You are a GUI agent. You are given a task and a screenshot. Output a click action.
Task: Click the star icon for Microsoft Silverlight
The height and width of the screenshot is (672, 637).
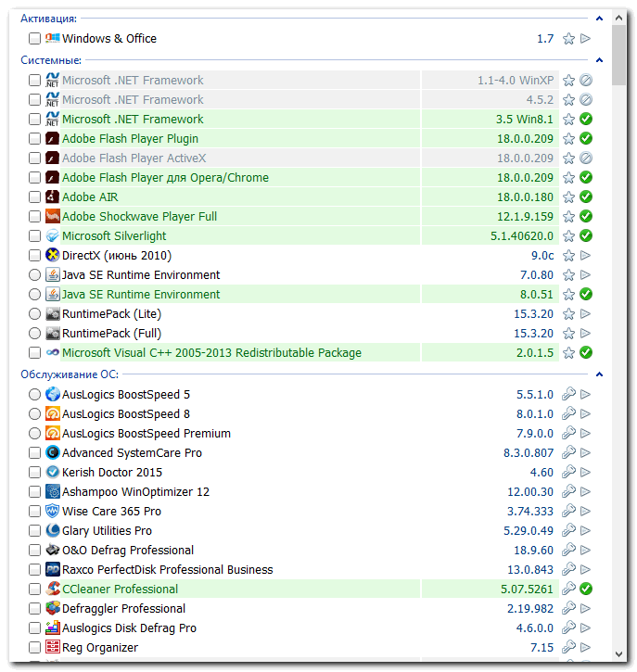coord(568,236)
